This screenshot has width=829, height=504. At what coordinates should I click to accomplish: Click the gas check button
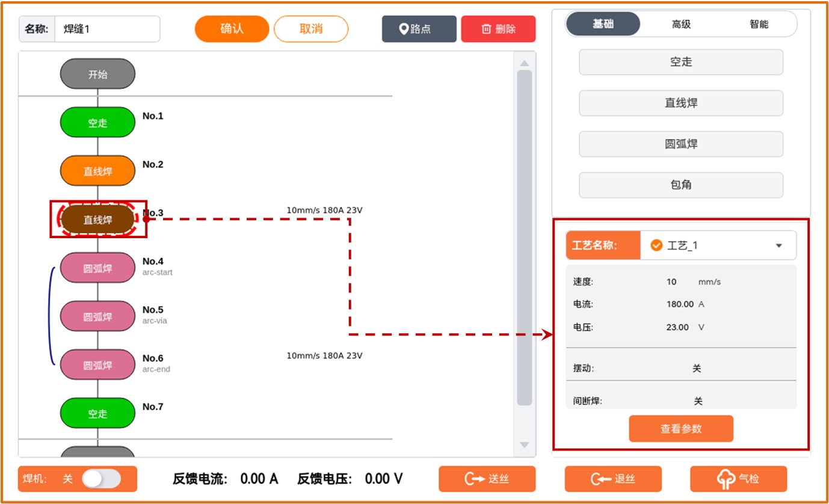pyautogui.click(x=738, y=479)
